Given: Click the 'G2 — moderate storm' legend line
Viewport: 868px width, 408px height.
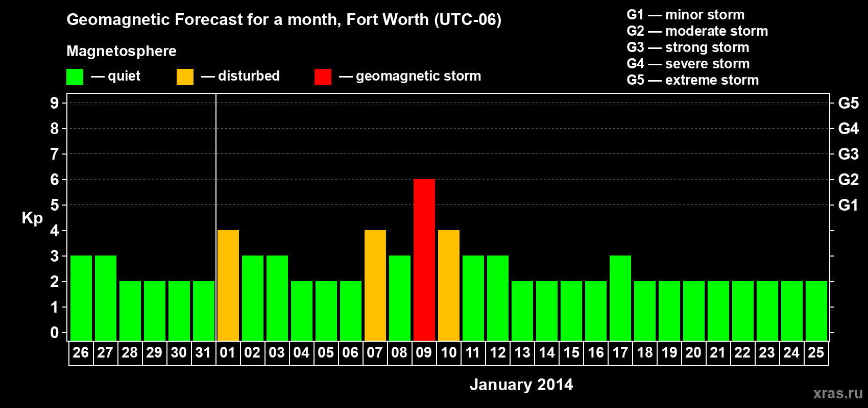Looking at the screenshot, I should point(697,31).
